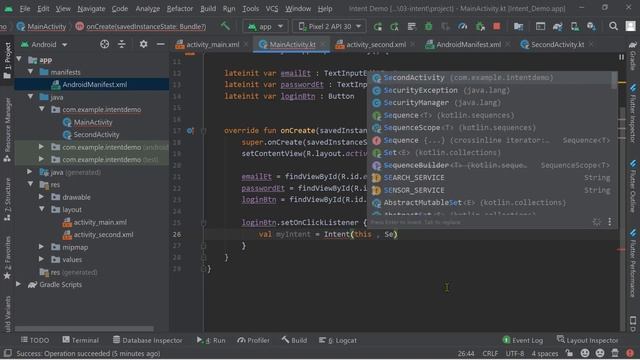
Task: Open completion popup options three-dot icon
Action: pos(609,222)
